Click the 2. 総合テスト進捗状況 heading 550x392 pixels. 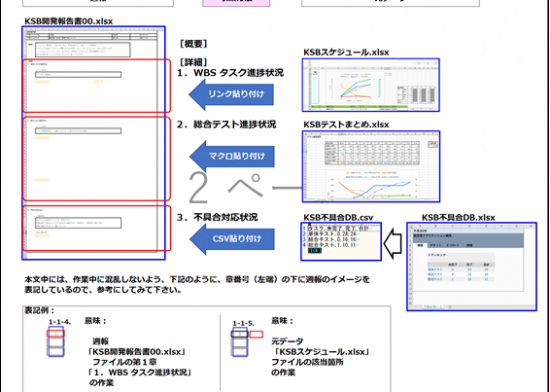click(226, 124)
